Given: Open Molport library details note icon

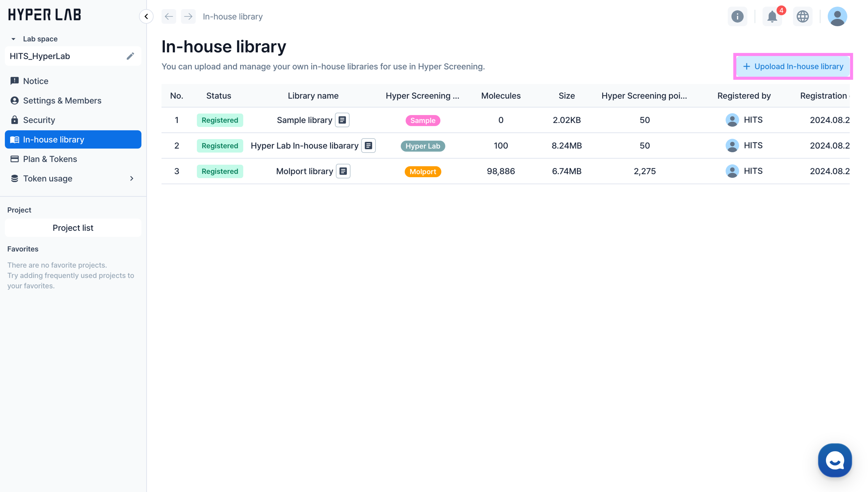Looking at the screenshot, I should (x=343, y=171).
